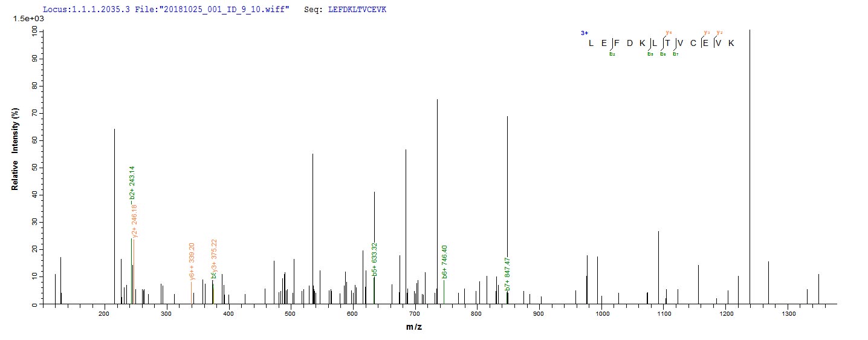Screen dimensions: 868x340
Task: Click the D residue in the peptide diagram
Action: click(630, 43)
